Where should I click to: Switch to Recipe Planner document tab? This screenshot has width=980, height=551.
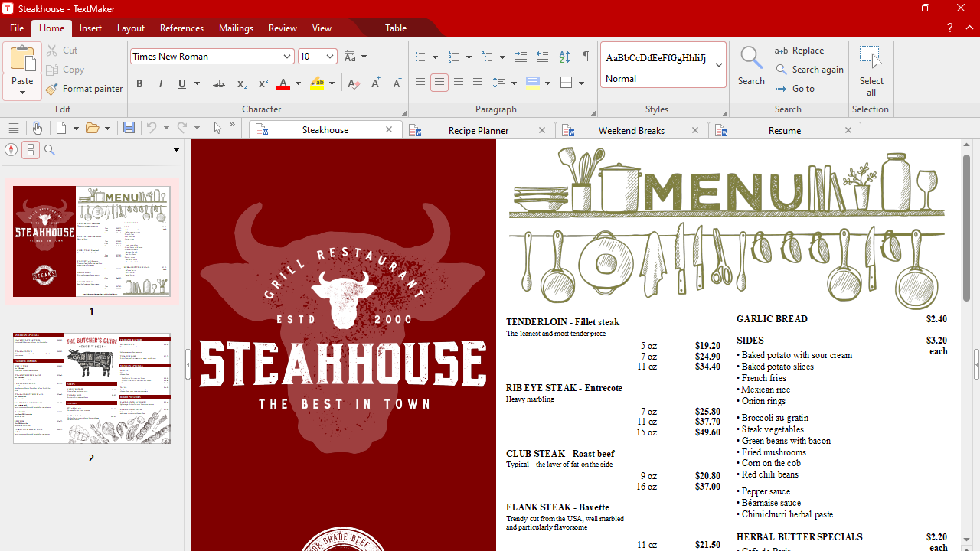tap(479, 131)
